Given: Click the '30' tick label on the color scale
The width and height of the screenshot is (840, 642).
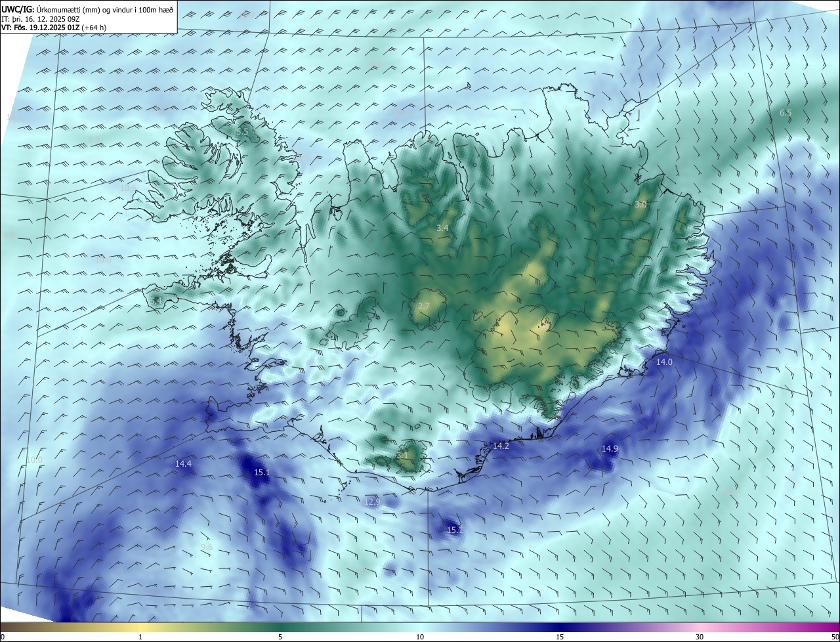Looking at the screenshot, I should 700,637.
